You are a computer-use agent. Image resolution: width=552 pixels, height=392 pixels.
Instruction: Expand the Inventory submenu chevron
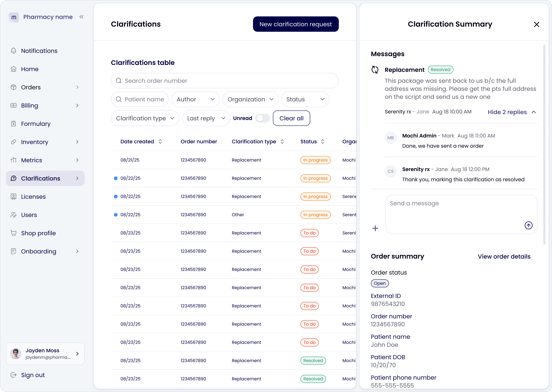coord(77,142)
